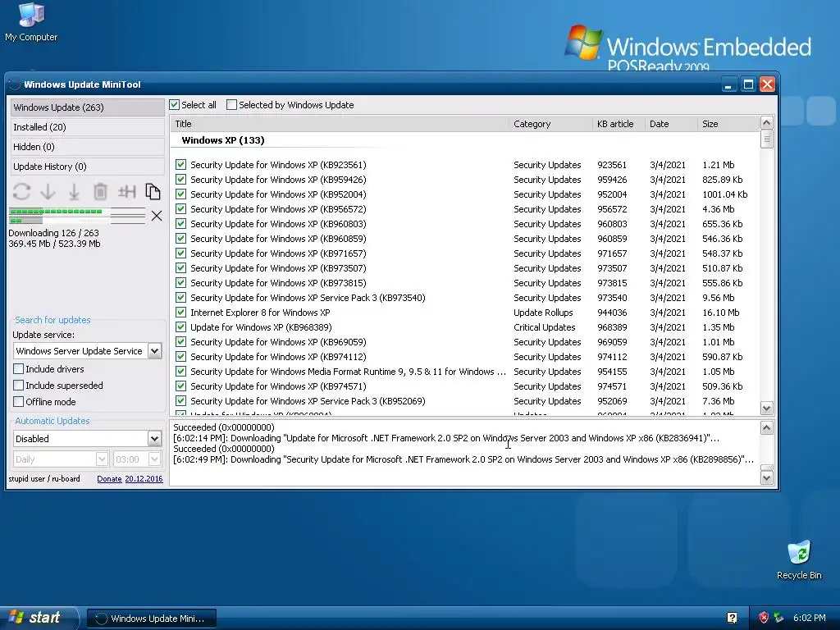Sort by the Date column header
The image size is (840, 630).
tap(671, 124)
